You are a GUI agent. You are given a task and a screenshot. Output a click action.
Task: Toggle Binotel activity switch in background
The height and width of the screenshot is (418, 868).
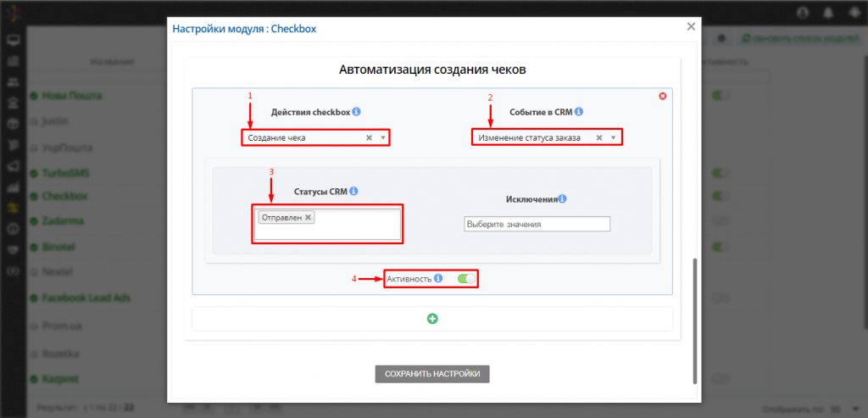click(x=721, y=246)
